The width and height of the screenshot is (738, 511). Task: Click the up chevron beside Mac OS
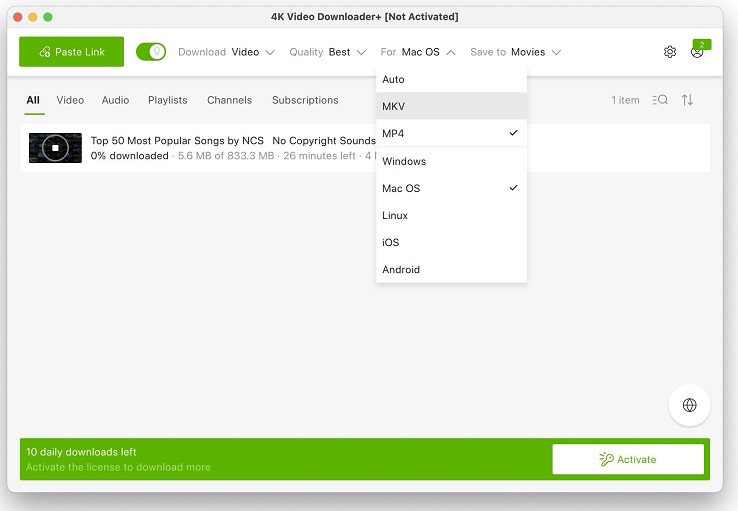[x=450, y=52]
